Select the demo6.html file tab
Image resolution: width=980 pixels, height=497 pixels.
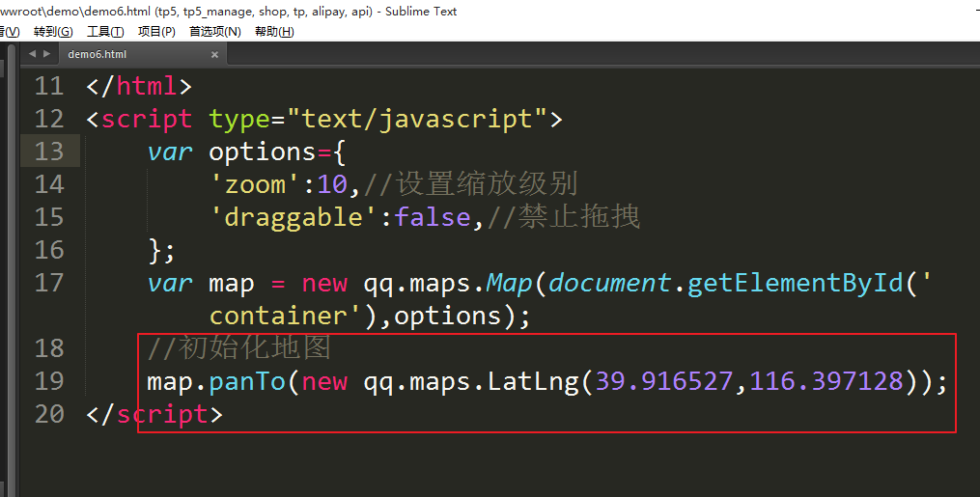pos(97,55)
